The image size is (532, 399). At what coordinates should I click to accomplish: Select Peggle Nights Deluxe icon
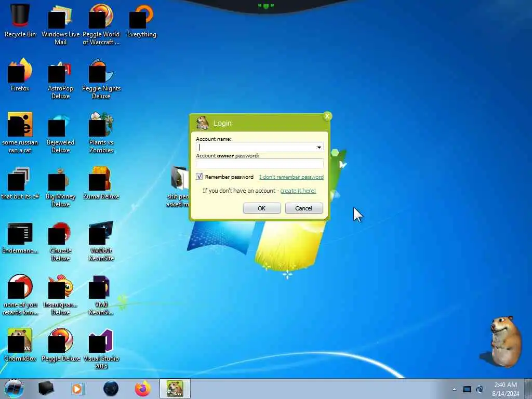101,78
